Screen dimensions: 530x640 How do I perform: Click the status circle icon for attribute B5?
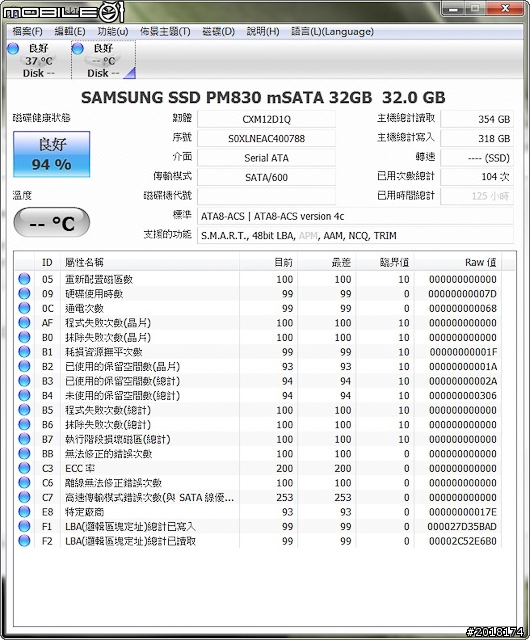click(24, 410)
